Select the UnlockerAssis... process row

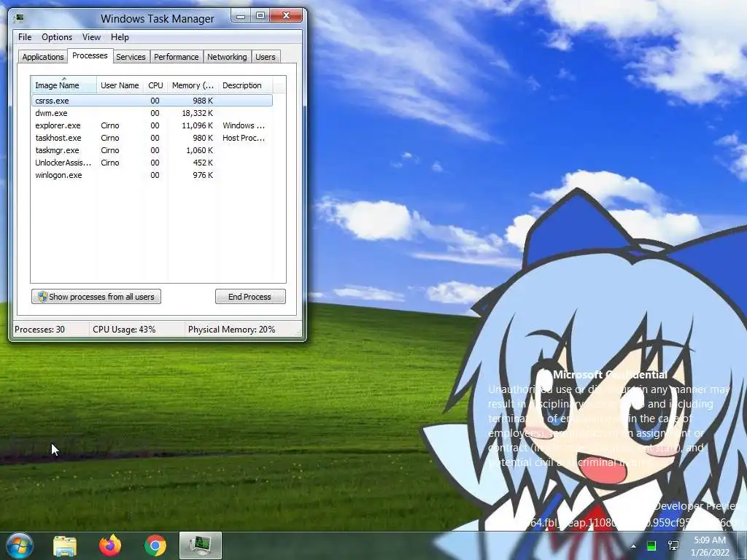point(152,163)
